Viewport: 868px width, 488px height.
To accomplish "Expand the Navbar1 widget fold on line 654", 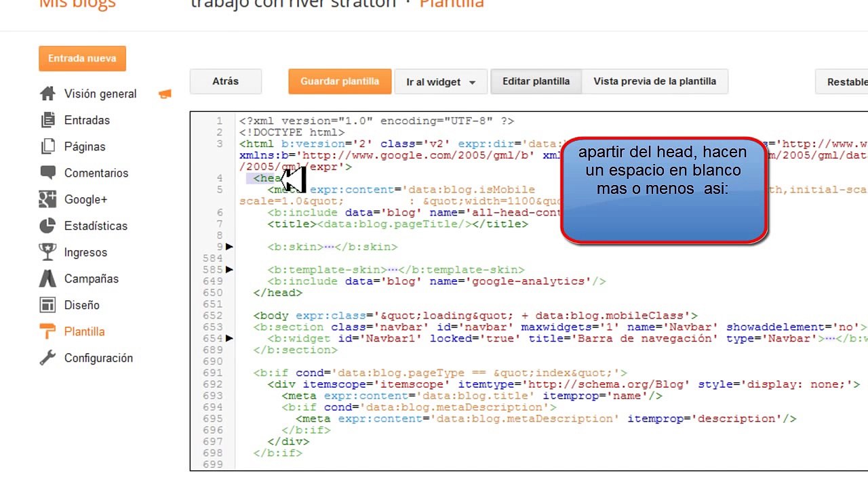I will pos(229,338).
